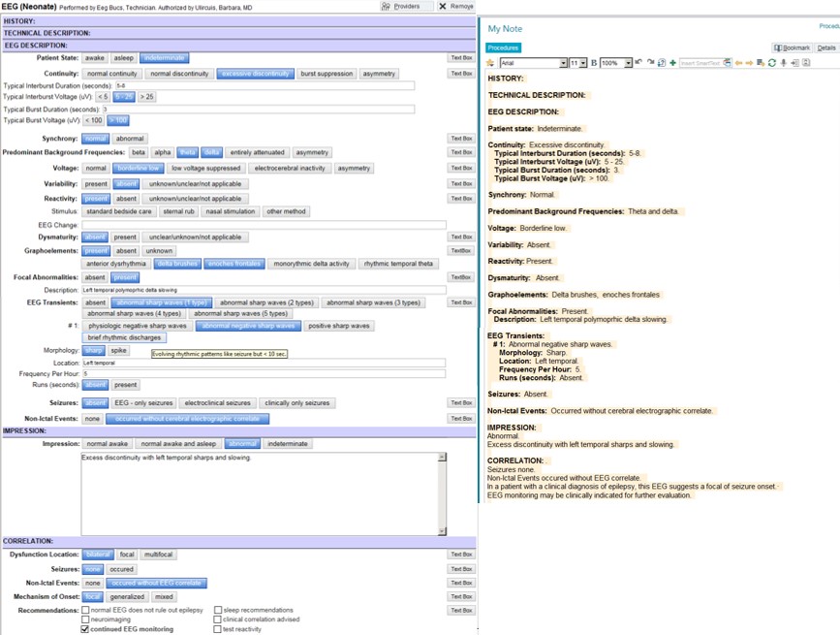
Task: Uncheck continued EEG monitoring checkbox
Action: pos(85,628)
